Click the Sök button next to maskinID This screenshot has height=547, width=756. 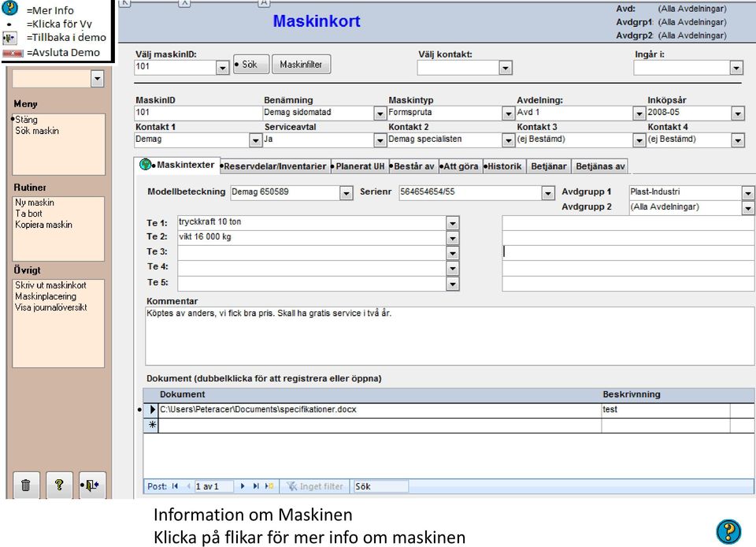[x=250, y=64]
